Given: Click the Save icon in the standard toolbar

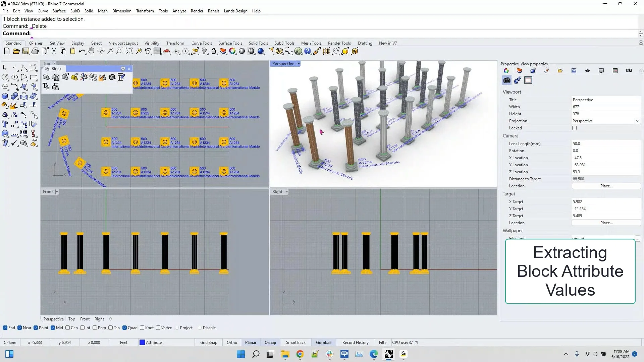Looking at the screenshot, I should point(26,51).
